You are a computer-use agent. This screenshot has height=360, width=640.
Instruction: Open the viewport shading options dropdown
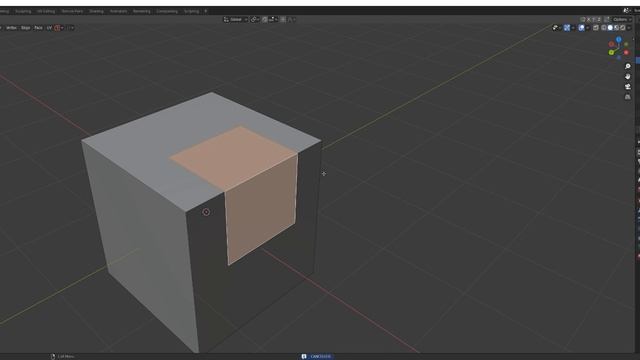tap(629, 28)
